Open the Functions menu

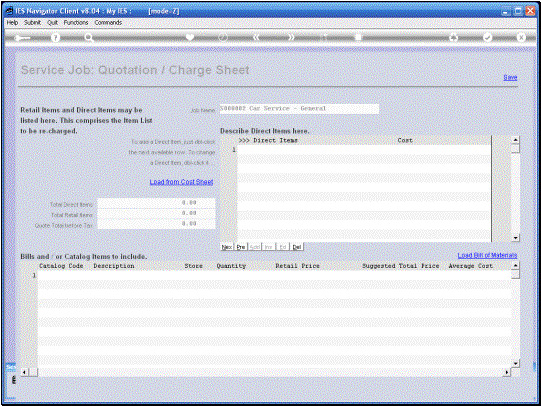pyautogui.click(x=76, y=22)
